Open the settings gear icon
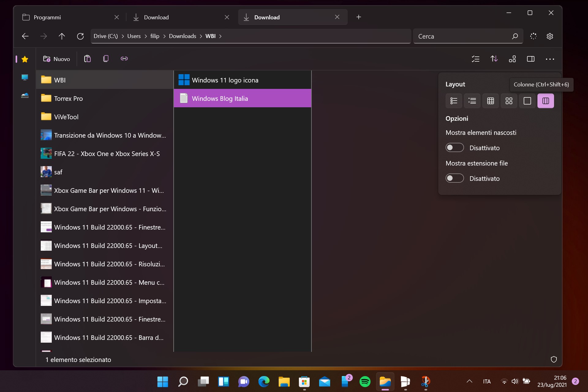The image size is (588, 392). coord(550,36)
